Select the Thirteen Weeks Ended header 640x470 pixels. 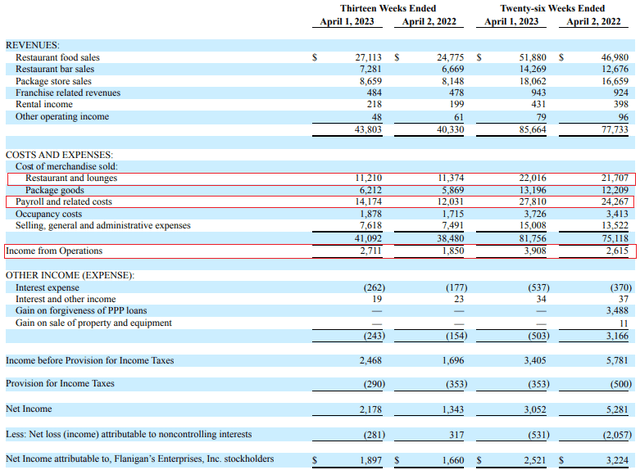point(388,9)
